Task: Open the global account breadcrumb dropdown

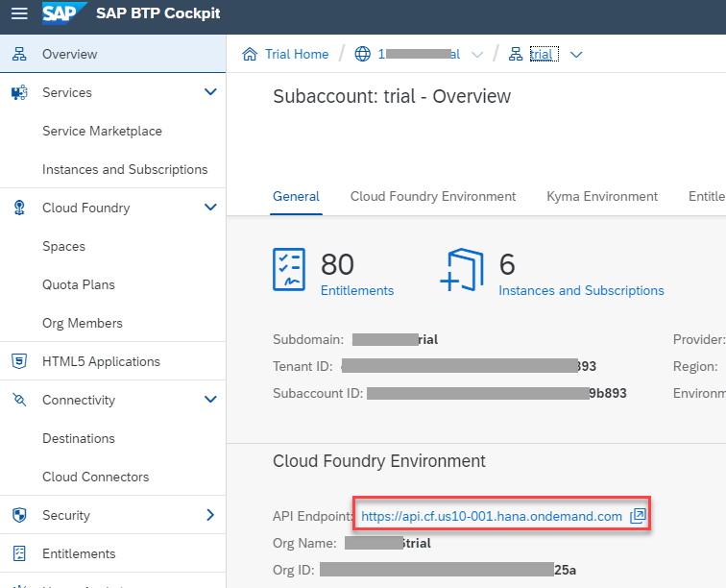Action: [477, 55]
